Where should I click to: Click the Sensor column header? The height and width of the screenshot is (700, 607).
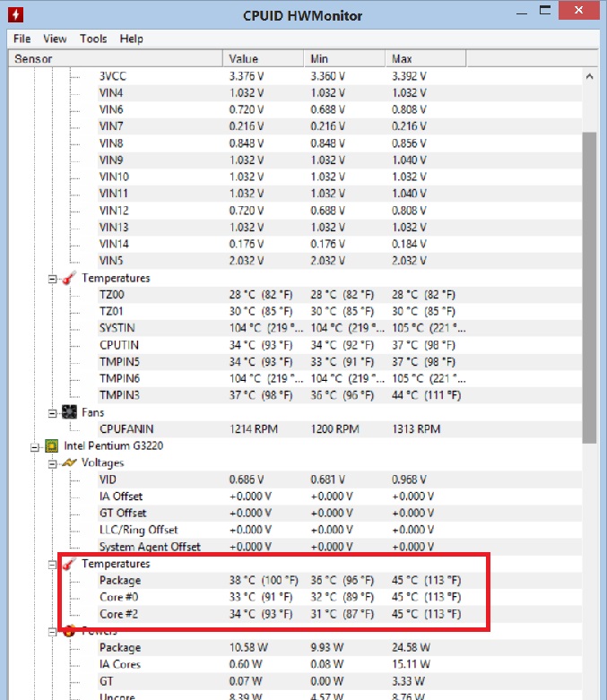[116, 58]
